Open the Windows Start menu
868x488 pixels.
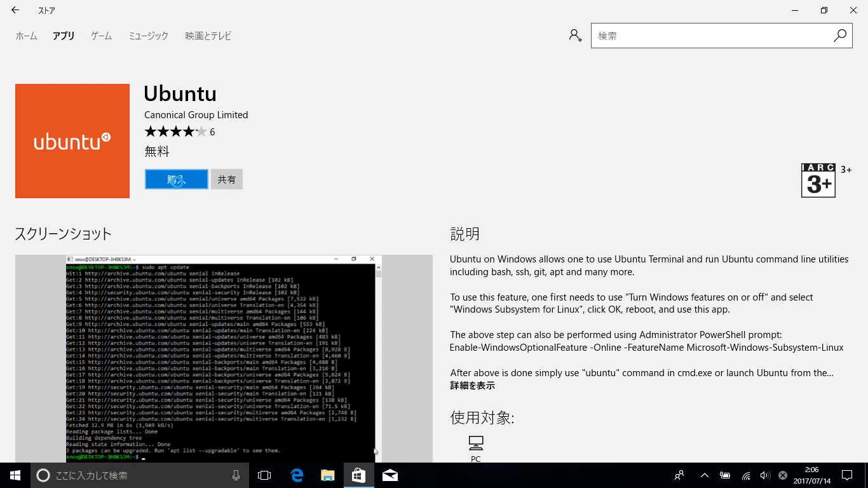click(x=15, y=475)
